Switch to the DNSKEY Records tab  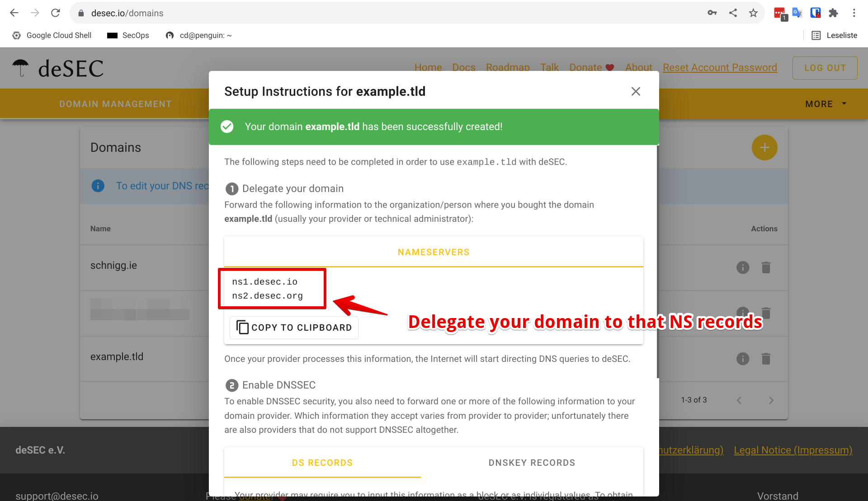(532, 463)
